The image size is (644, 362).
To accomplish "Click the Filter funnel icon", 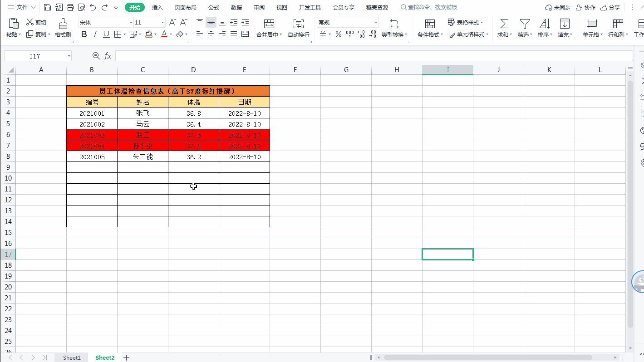I will [x=525, y=24].
